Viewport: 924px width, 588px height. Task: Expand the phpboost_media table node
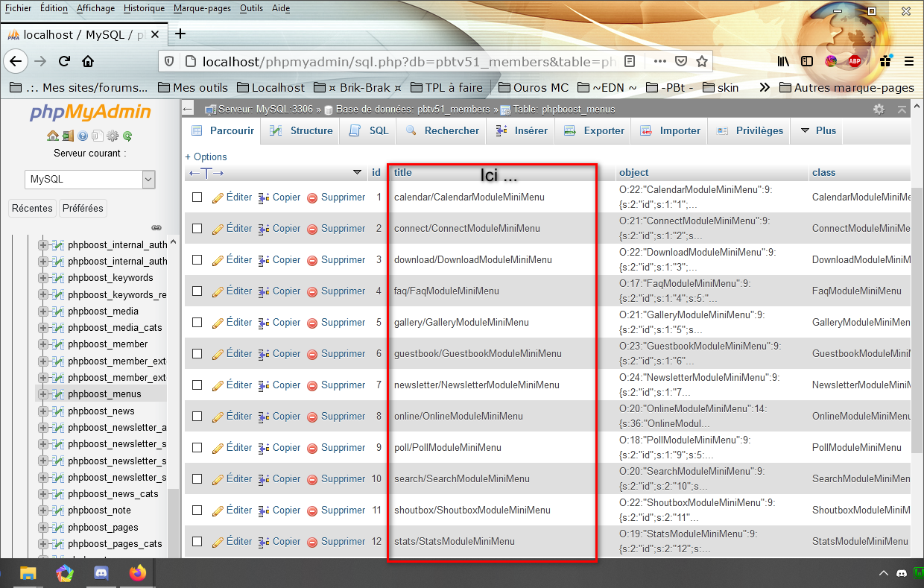click(x=43, y=312)
